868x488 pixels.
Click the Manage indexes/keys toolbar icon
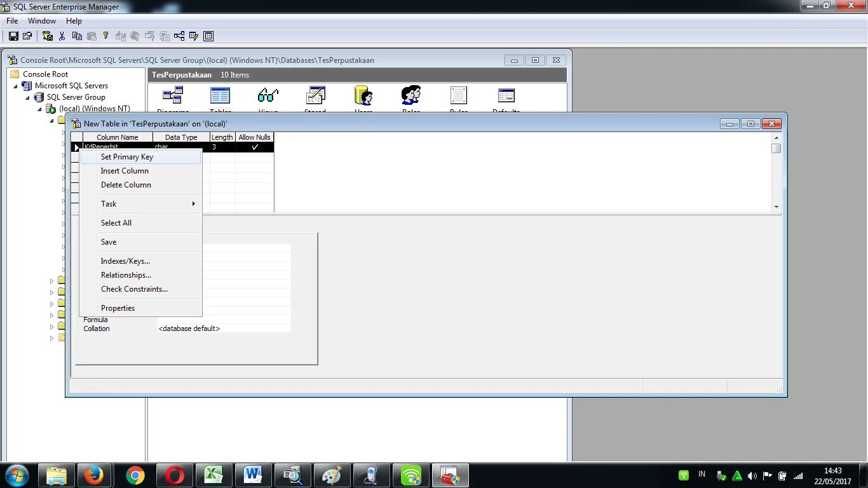tap(194, 36)
